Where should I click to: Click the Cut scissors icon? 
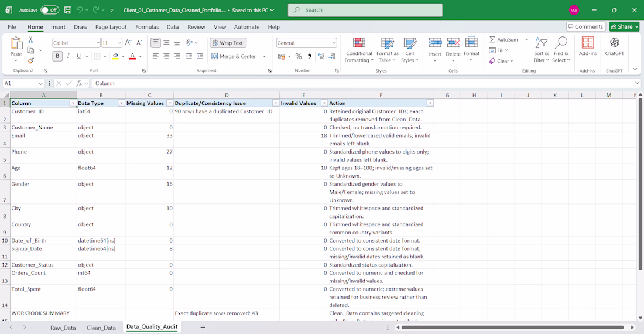point(30,40)
